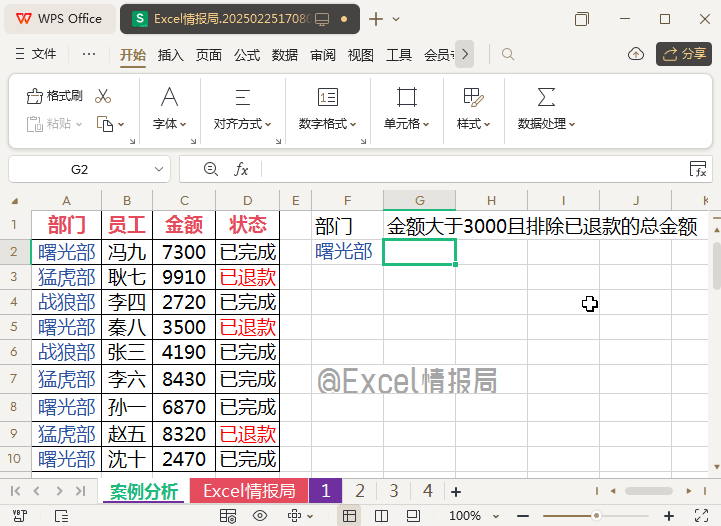The height and width of the screenshot is (526, 721).
Task: Switch to Normal view in status bar
Action: point(349,516)
